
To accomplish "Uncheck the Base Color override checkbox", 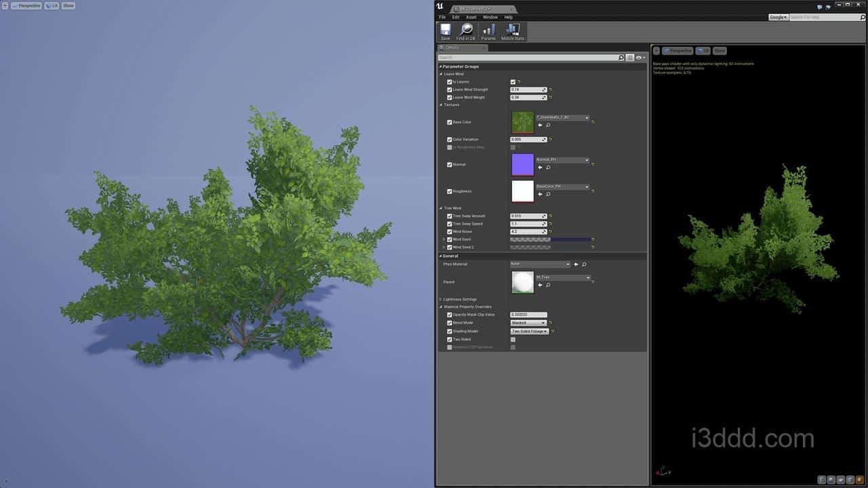I will pyautogui.click(x=450, y=123).
